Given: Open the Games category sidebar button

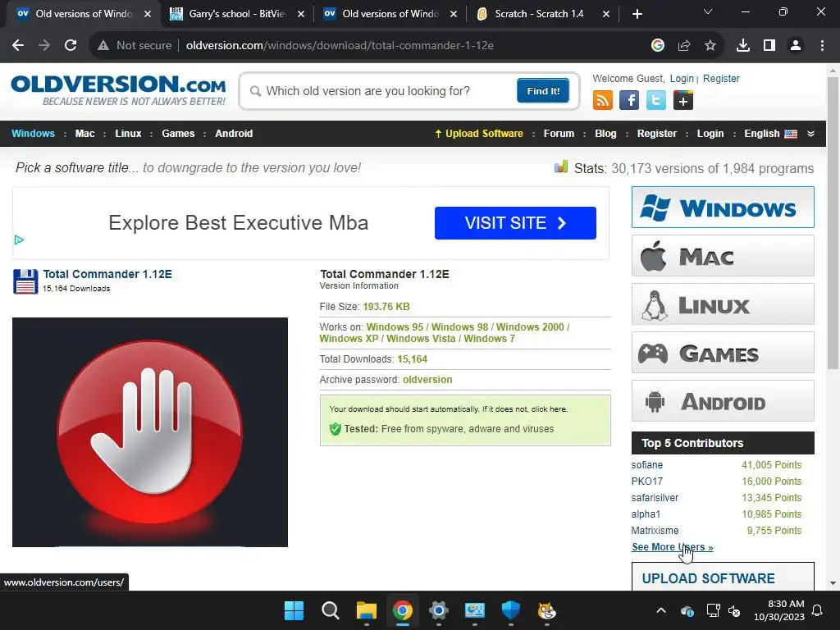Looking at the screenshot, I should [x=723, y=353].
